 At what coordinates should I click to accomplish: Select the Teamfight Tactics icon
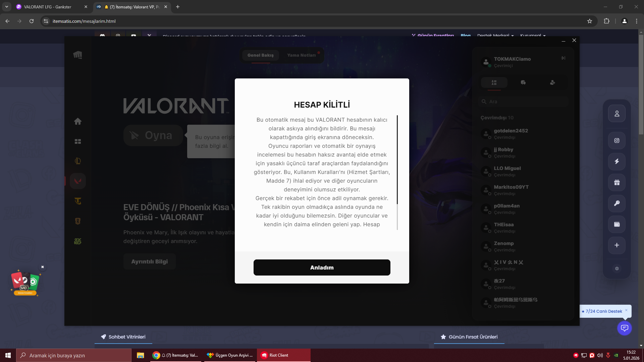[77, 201]
